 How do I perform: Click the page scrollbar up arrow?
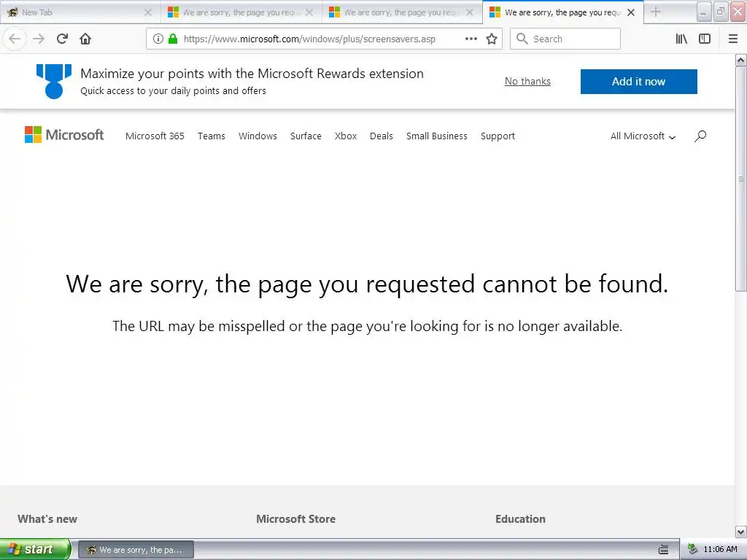click(740, 60)
